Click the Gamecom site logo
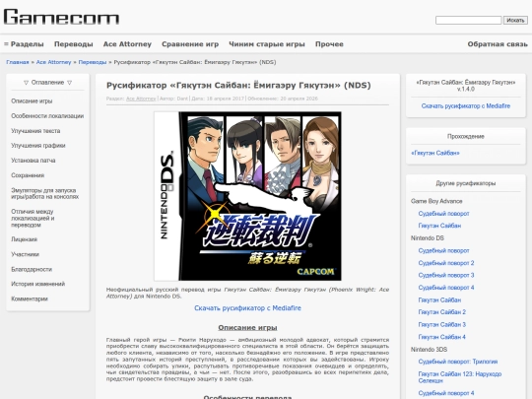The width and height of the screenshot is (532, 399). coord(61,17)
